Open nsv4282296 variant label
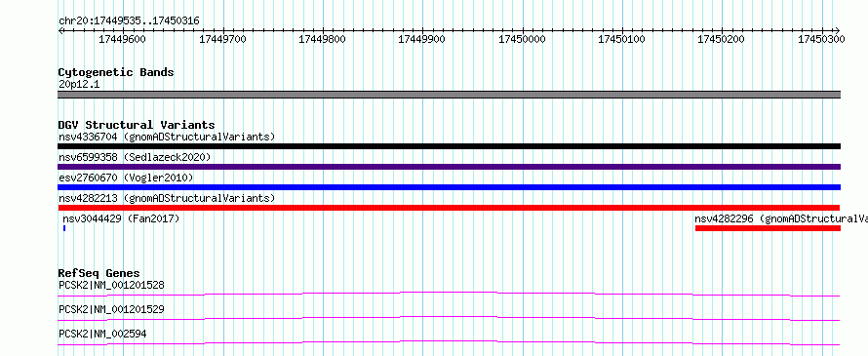Viewport: 868px width, 356px height. tap(781, 218)
